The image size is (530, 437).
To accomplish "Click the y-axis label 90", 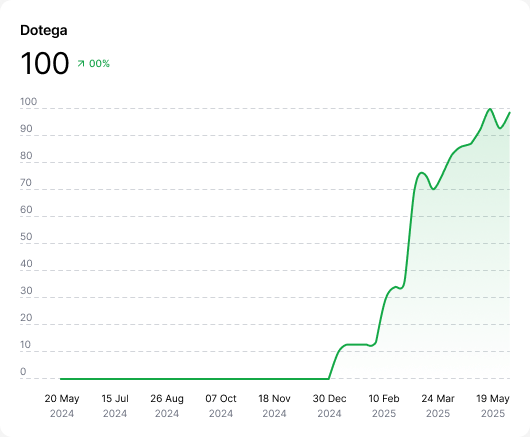I will coord(26,129).
